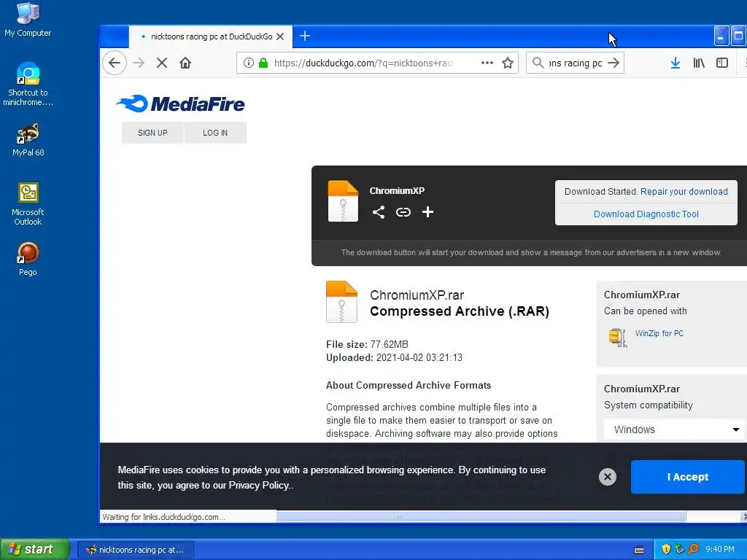747x560 pixels.
Task: Close the nicktoons racing pc tab
Action: coord(280,36)
